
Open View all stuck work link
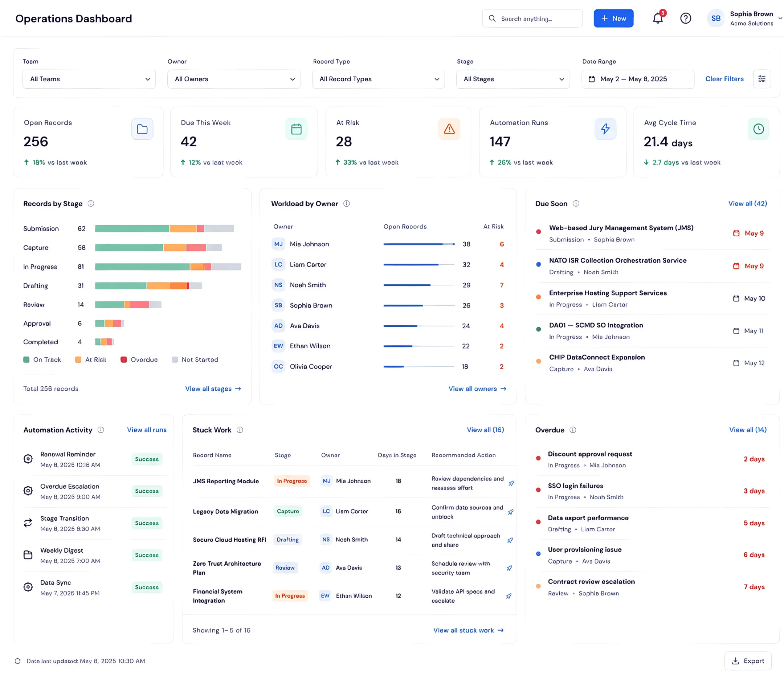tap(469, 630)
